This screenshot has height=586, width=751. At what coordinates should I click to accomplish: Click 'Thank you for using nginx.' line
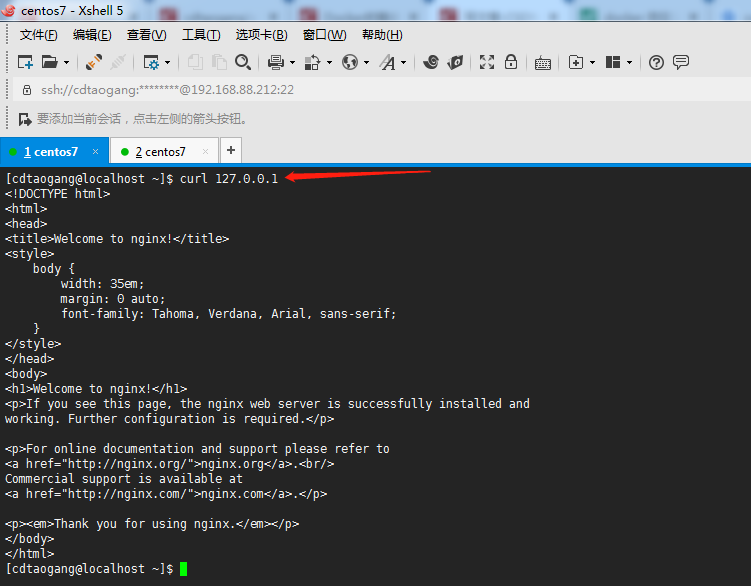click(x=152, y=524)
